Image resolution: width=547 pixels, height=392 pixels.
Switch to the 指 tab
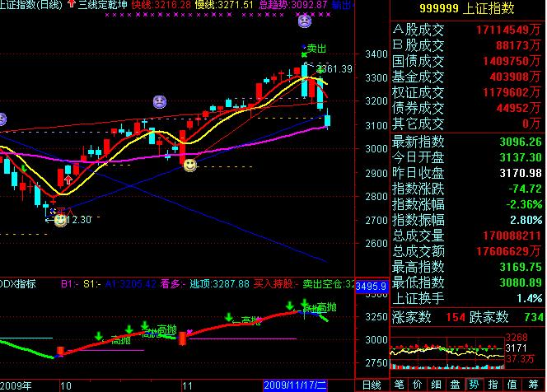[x=493, y=385]
